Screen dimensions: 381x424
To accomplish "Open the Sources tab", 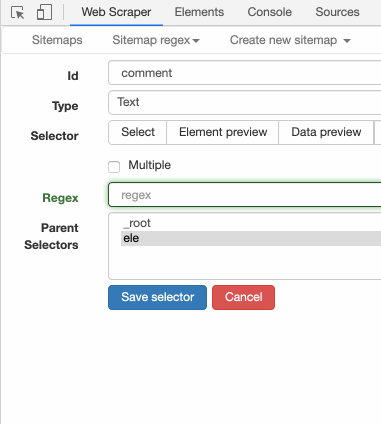I will pyautogui.click(x=337, y=12).
